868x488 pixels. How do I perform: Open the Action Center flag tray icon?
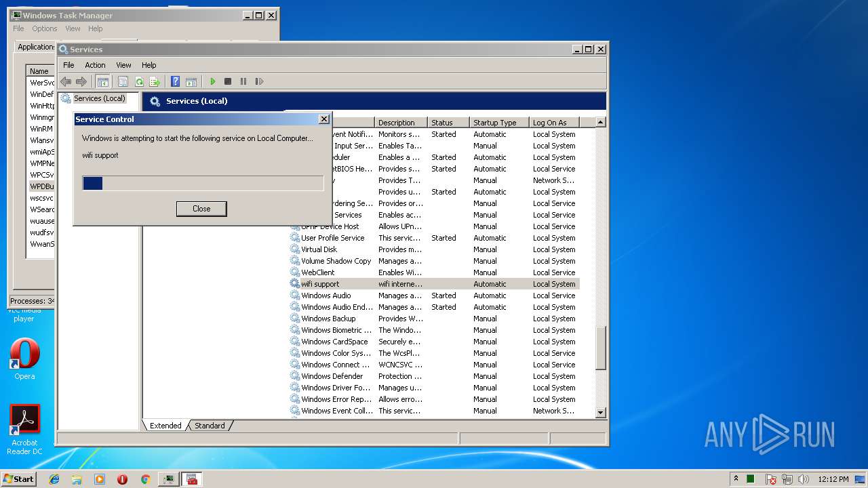pyautogui.click(x=771, y=479)
